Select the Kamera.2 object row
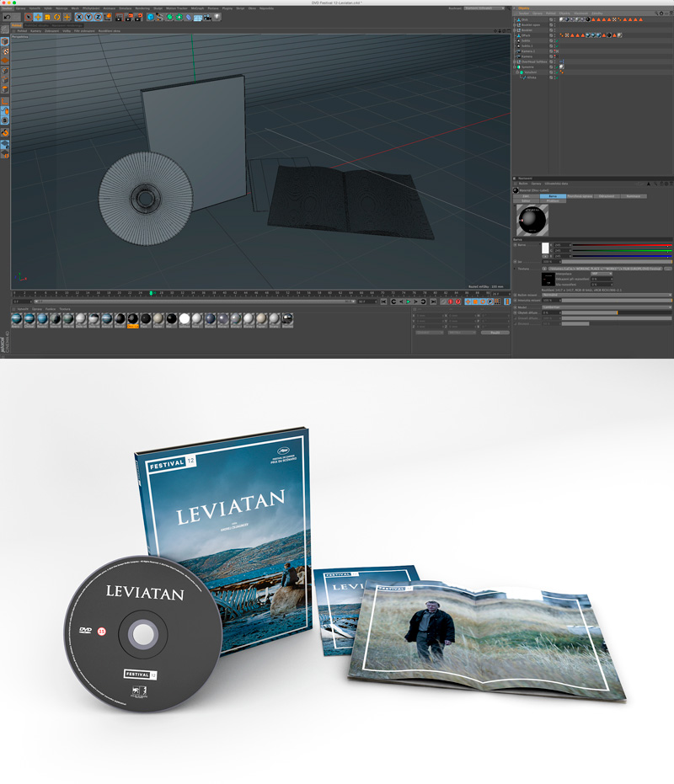This screenshot has width=674, height=784. click(528, 51)
